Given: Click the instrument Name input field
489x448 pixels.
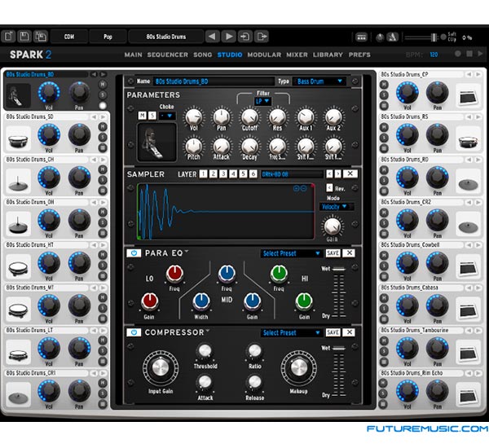Looking at the screenshot, I should pos(214,81).
